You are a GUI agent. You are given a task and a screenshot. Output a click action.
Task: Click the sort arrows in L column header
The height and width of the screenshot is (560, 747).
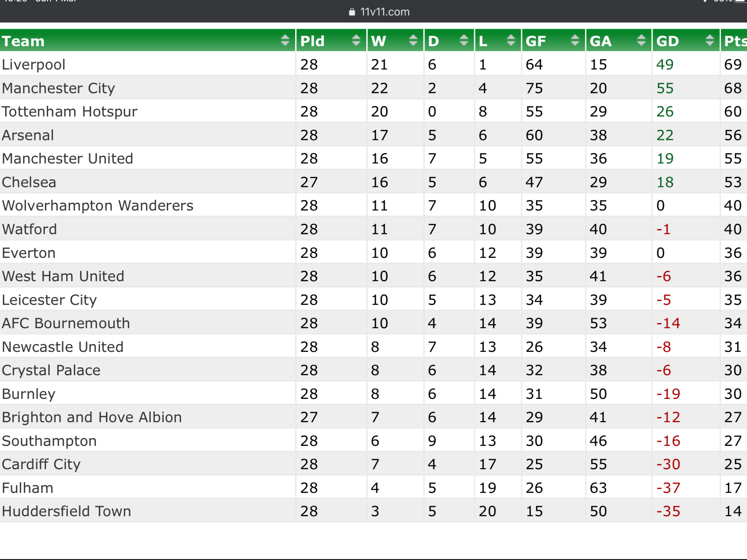tap(511, 40)
